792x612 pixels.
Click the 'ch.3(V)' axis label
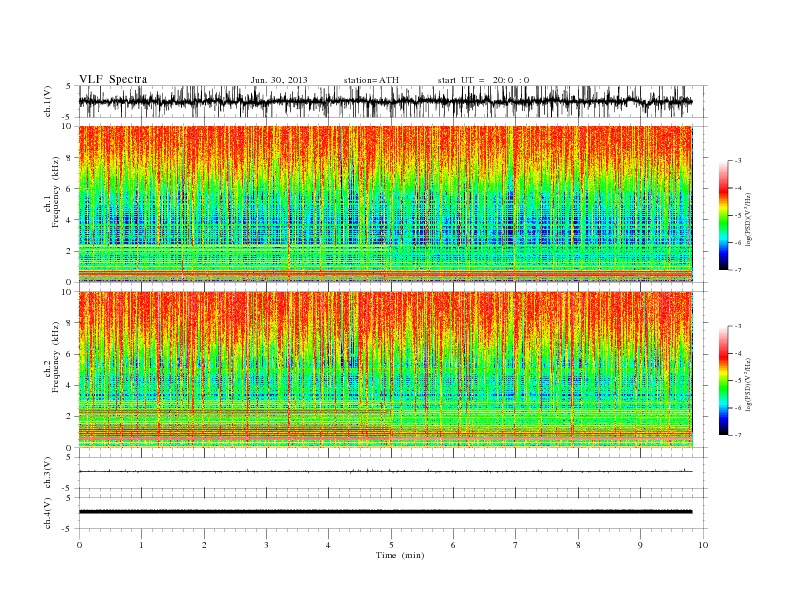(x=48, y=473)
